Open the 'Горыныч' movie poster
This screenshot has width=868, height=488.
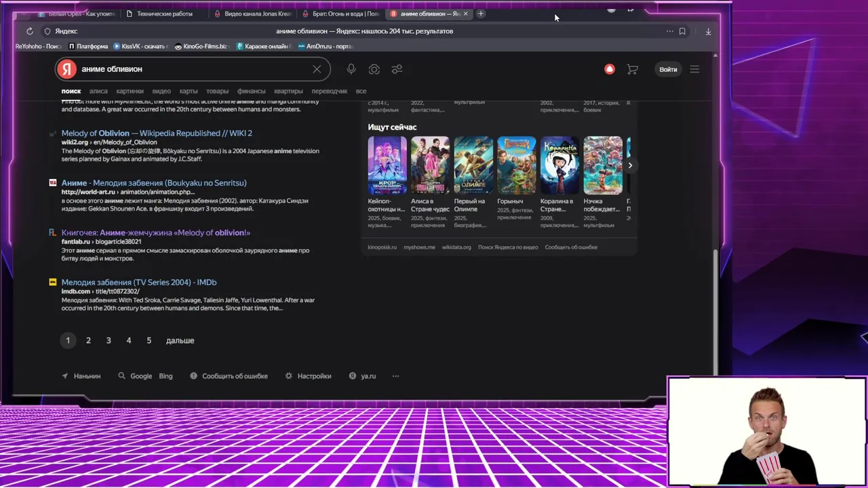(517, 165)
